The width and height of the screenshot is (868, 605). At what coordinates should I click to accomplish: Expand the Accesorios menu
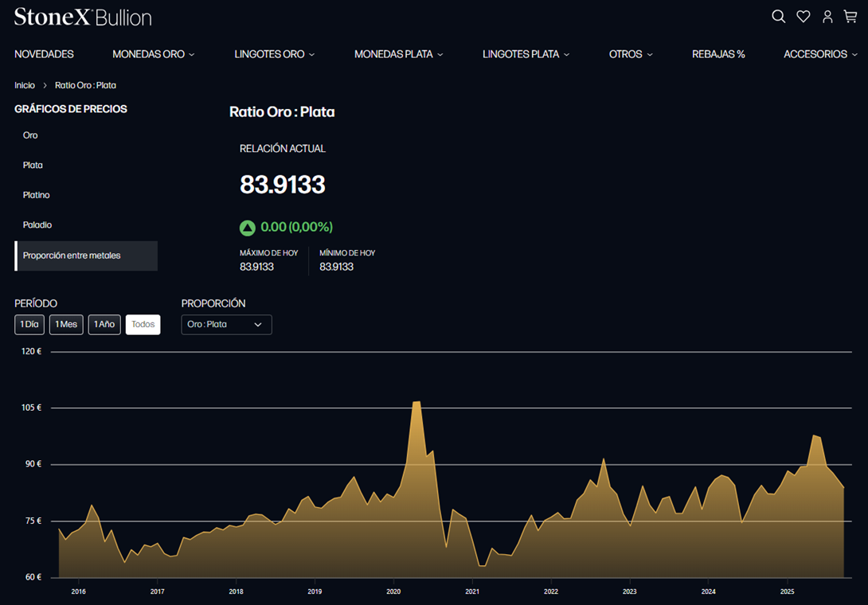coord(820,54)
